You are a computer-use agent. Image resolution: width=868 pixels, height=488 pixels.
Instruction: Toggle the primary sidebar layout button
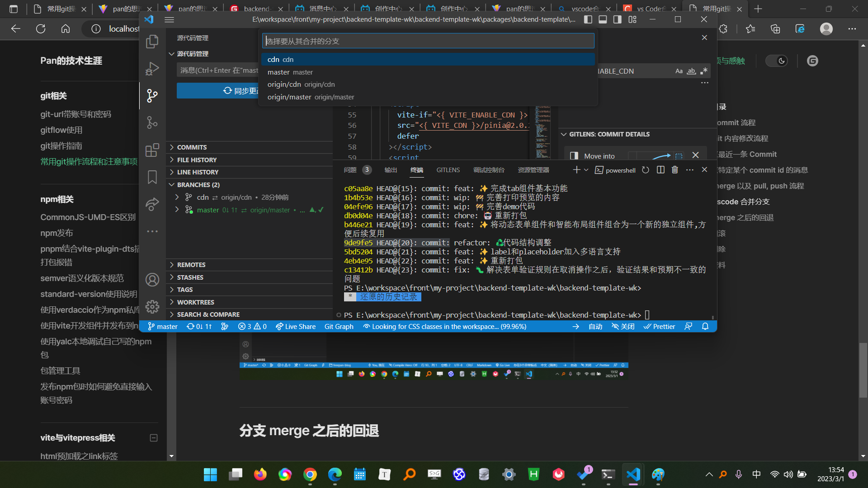tap(588, 19)
